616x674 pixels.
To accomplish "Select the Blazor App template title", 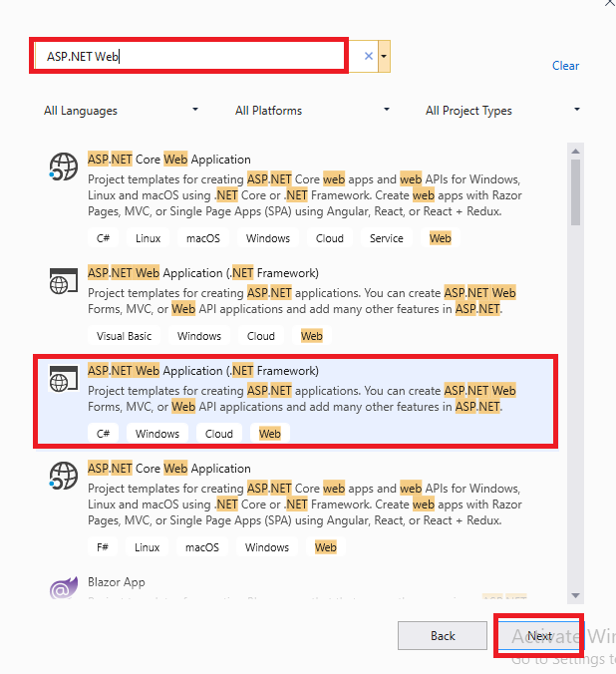I will [x=116, y=582].
